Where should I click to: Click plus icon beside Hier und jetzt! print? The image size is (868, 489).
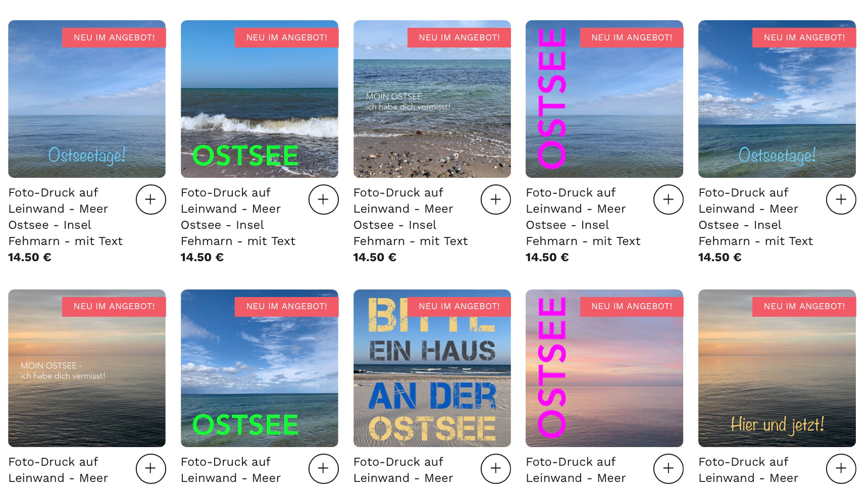click(841, 468)
